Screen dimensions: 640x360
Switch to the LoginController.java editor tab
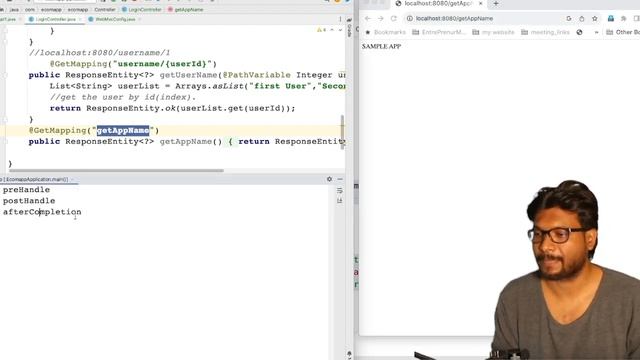pyautogui.click(x=55, y=19)
